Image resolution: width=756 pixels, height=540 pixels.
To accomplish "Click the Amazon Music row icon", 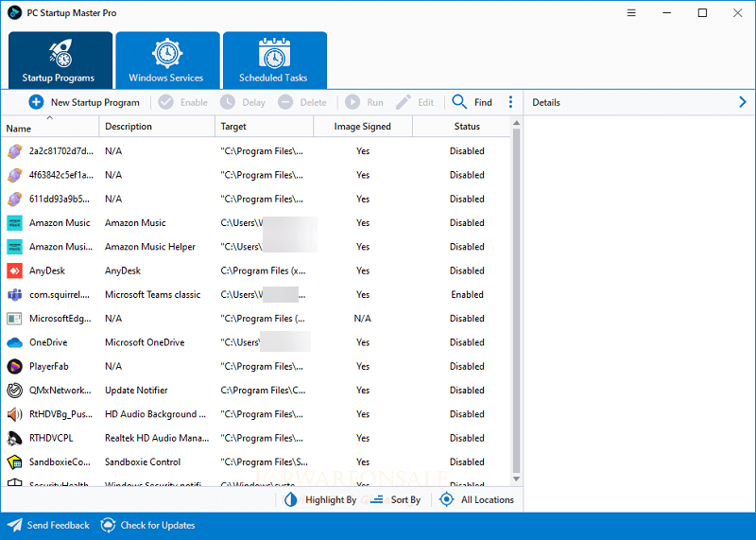I will [x=14, y=223].
